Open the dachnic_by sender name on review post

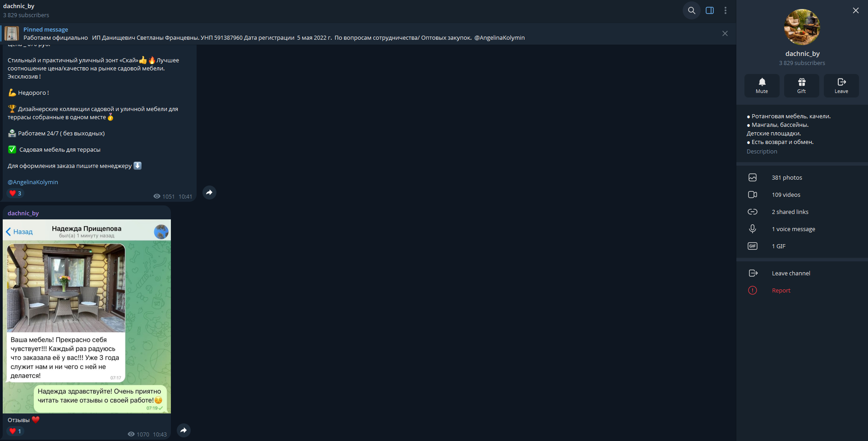click(x=23, y=213)
